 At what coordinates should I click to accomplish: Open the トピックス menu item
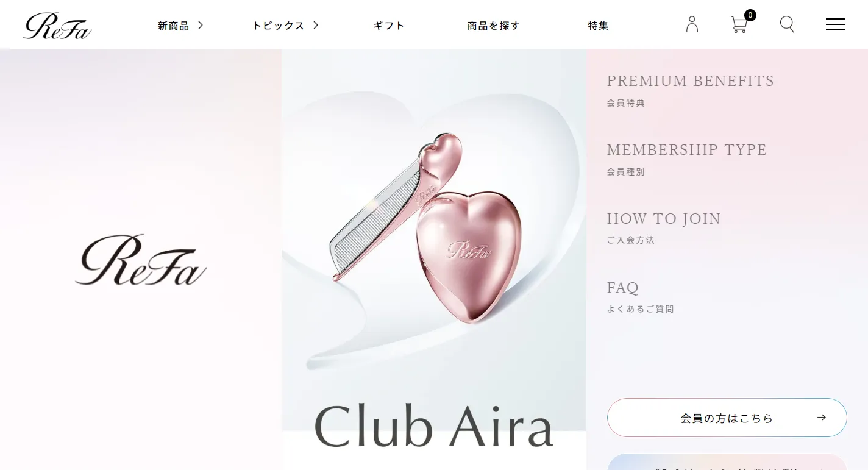[278, 26]
